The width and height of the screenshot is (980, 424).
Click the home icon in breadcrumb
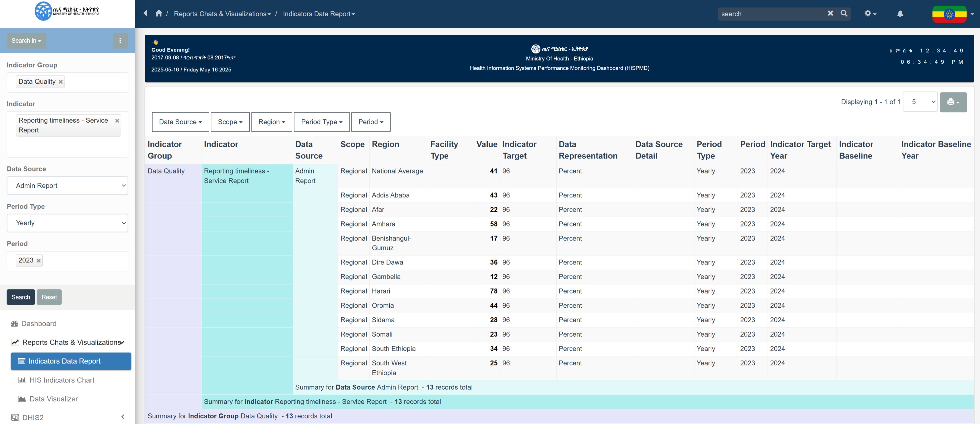[x=159, y=14]
